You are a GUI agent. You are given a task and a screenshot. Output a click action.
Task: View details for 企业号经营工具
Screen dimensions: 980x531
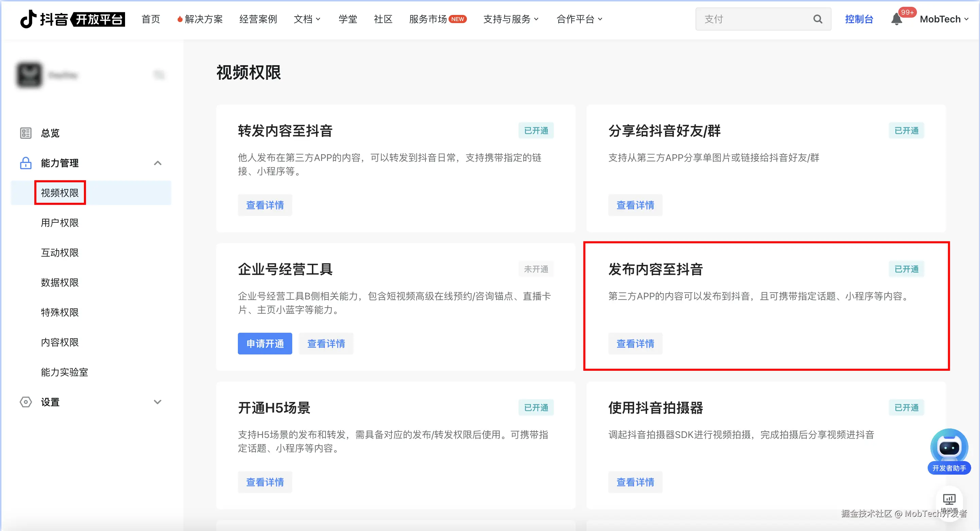[x=326, y=344]
